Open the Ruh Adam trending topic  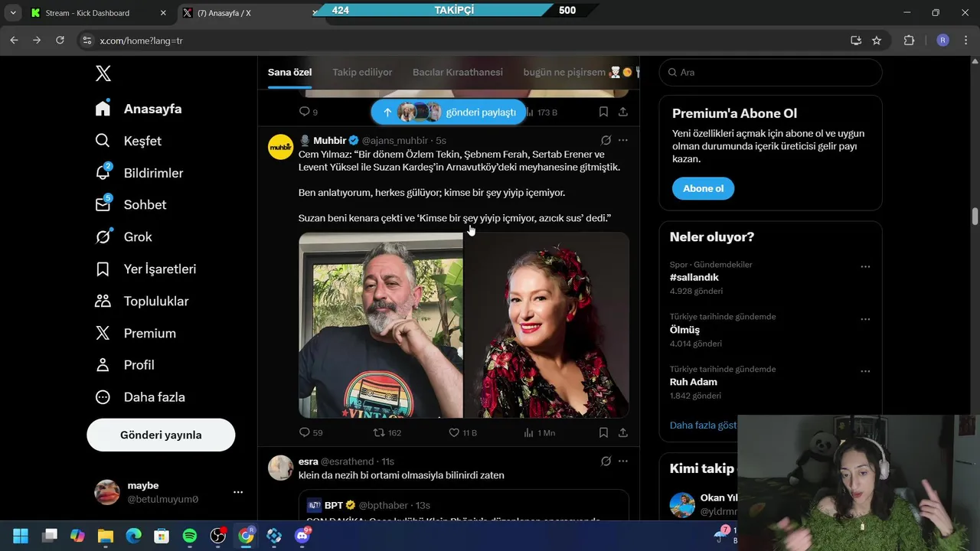[x=694, y=382]
